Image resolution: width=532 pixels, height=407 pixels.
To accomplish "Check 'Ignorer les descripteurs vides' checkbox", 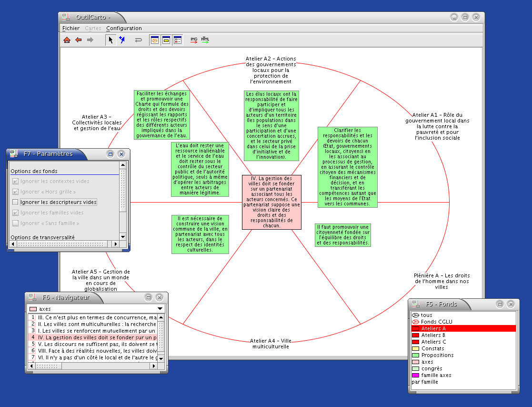I will 15,202.
